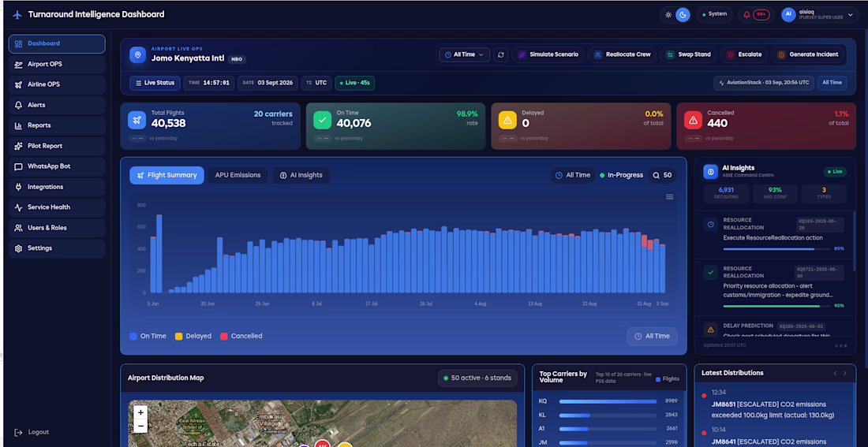868x447 pixels.
Task: Click the Delay Prediction warning icon
Action: pyautogui.click(x=711, y=330)
